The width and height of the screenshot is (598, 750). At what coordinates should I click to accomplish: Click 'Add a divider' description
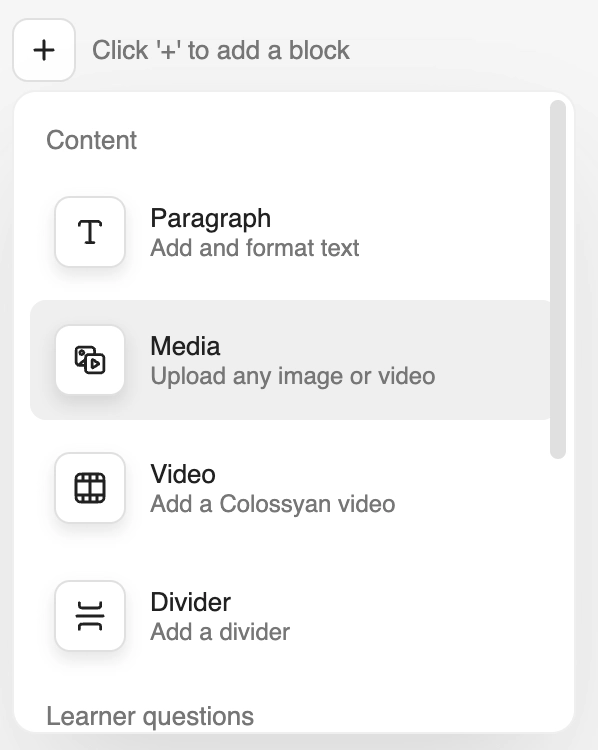[x=220, y=632]
